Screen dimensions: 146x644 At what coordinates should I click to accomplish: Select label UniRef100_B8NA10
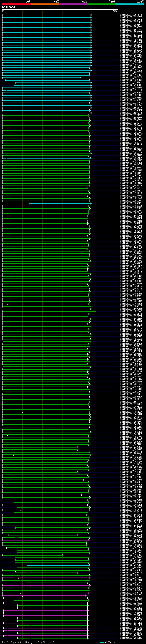coord(131,306)
